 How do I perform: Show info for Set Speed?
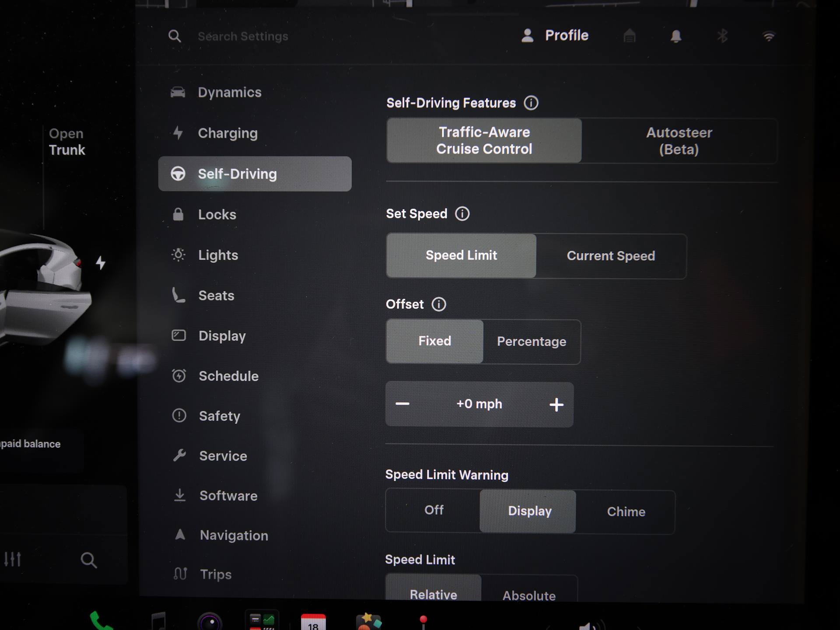(462, 214)
